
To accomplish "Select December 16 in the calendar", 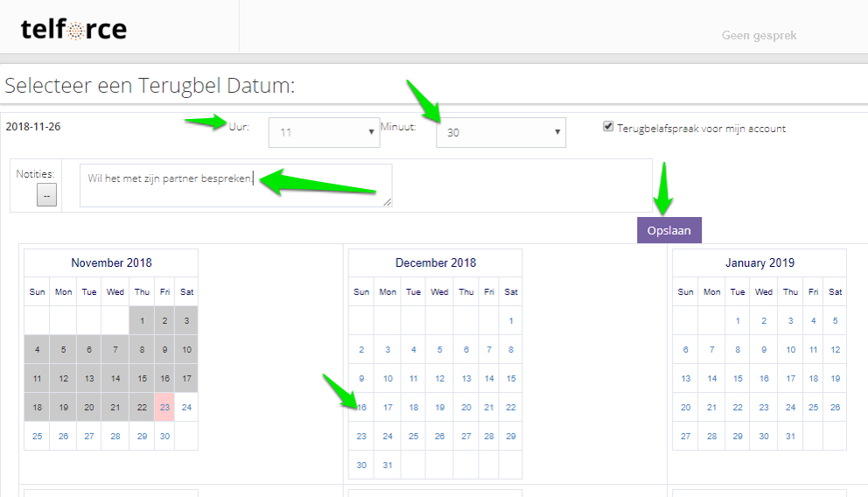I will pyautogui.click(x=361, y=407).
